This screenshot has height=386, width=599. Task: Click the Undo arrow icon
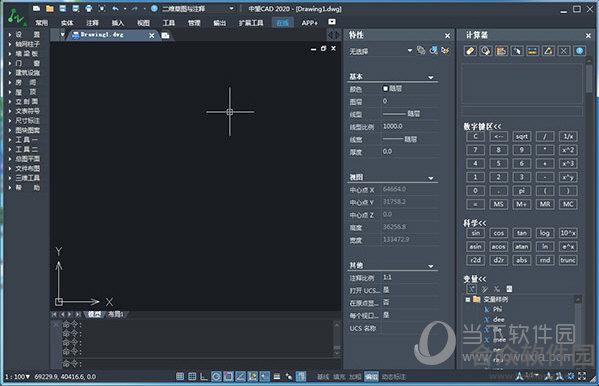click(x=115, y=8)
